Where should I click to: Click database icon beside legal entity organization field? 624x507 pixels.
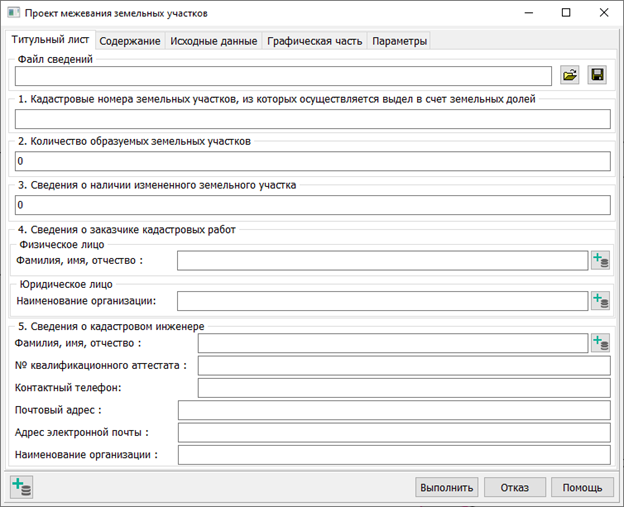pyautogui.click(x=600, y=300)
